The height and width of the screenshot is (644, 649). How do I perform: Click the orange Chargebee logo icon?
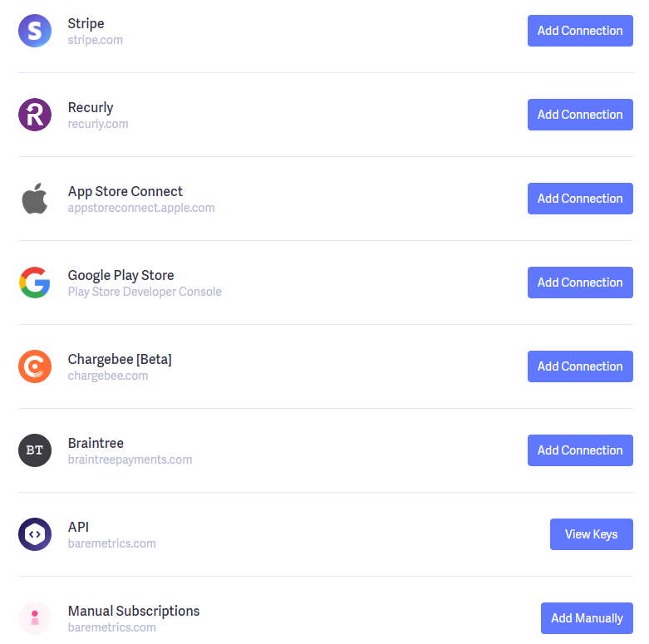(35, 366)
